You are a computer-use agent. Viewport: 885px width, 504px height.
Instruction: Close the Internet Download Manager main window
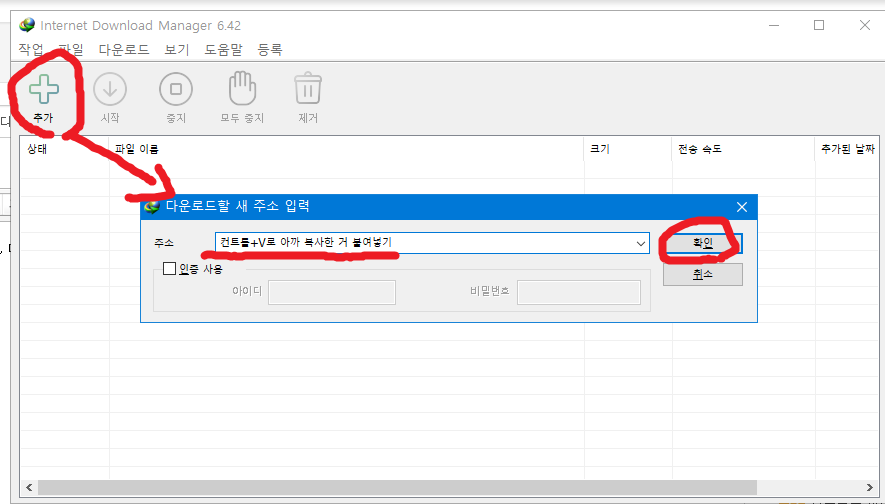tap(864, 25)
